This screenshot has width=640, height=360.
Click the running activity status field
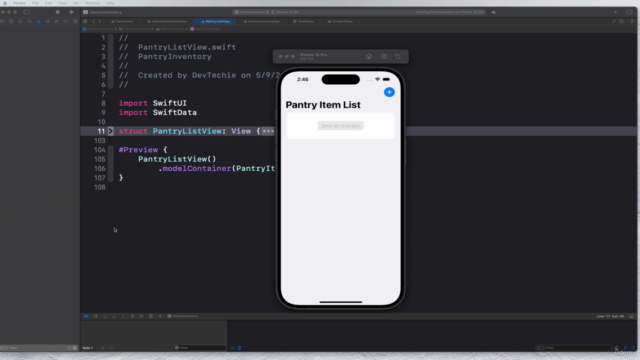pyautogui.click(x=449, y=12)
